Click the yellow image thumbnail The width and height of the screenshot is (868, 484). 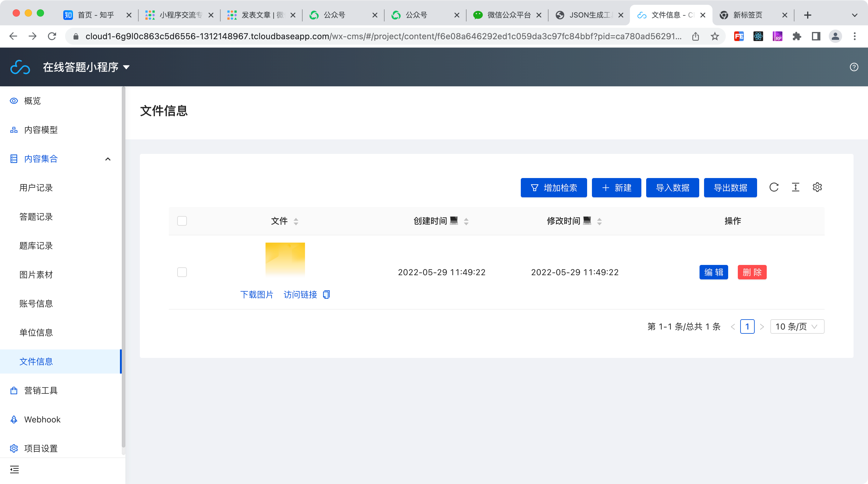click(285, 259)
